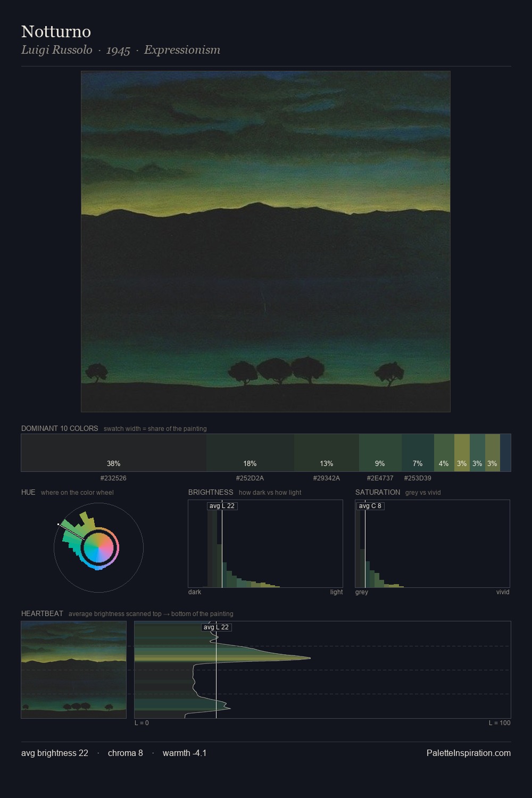Select the 9% green swatch #2E4737
532x798 pixels.
(380, 453)
